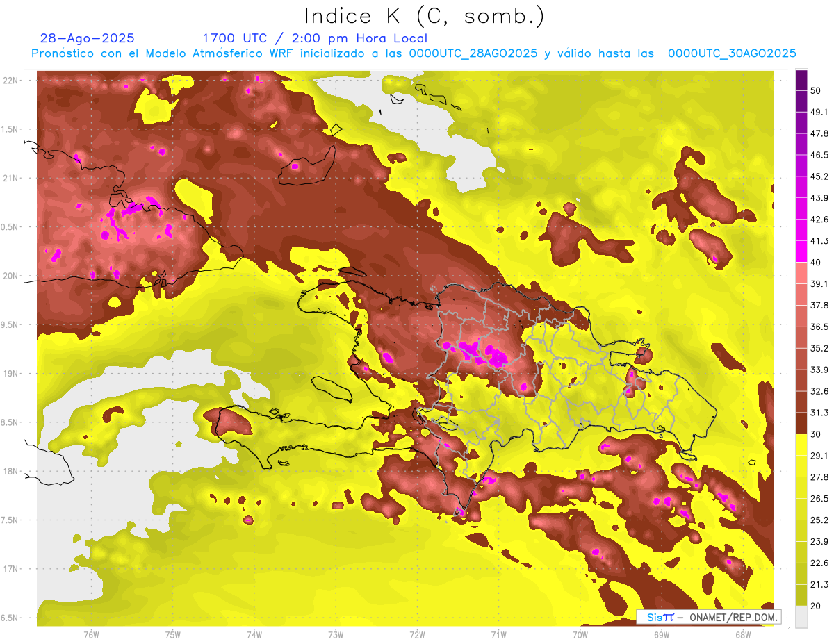The image size is (834, 644).
Task: Click the colorbar label '43.9'
Action: click(819, 198)
